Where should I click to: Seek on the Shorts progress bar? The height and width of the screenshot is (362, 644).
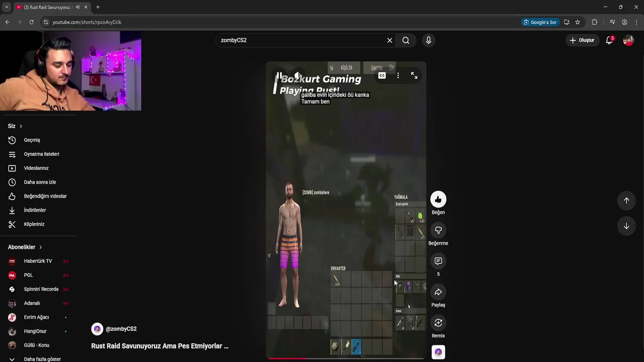(x=346, y=358)
